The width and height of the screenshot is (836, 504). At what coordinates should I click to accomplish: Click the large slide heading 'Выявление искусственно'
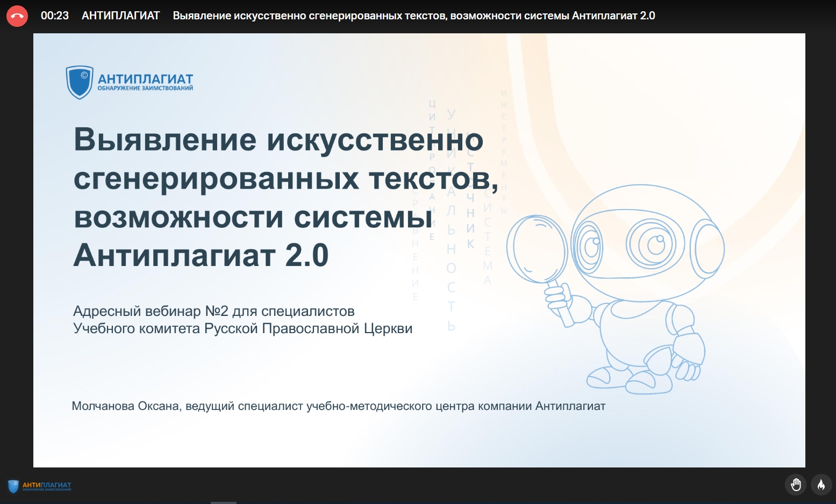coord(278,140)
